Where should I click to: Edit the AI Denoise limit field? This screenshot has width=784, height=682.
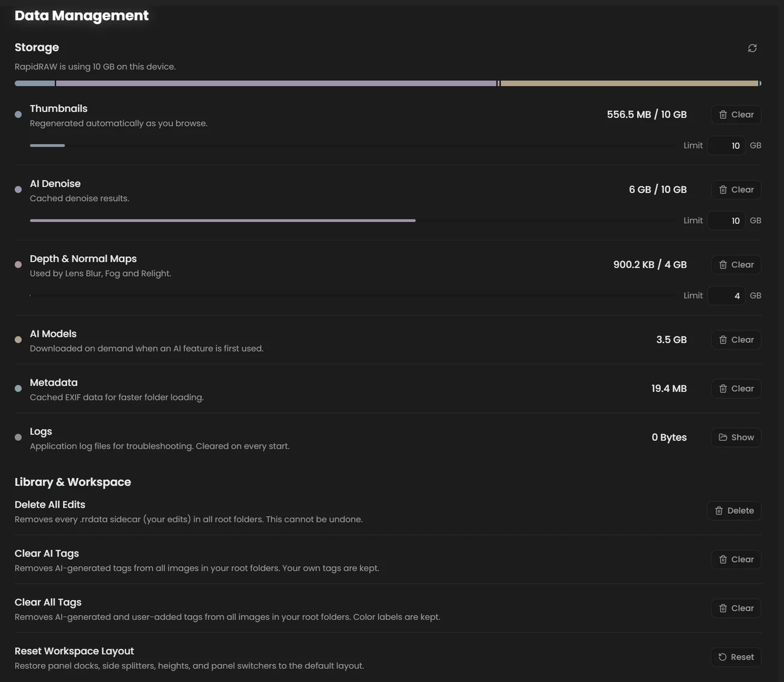[726, 221]
